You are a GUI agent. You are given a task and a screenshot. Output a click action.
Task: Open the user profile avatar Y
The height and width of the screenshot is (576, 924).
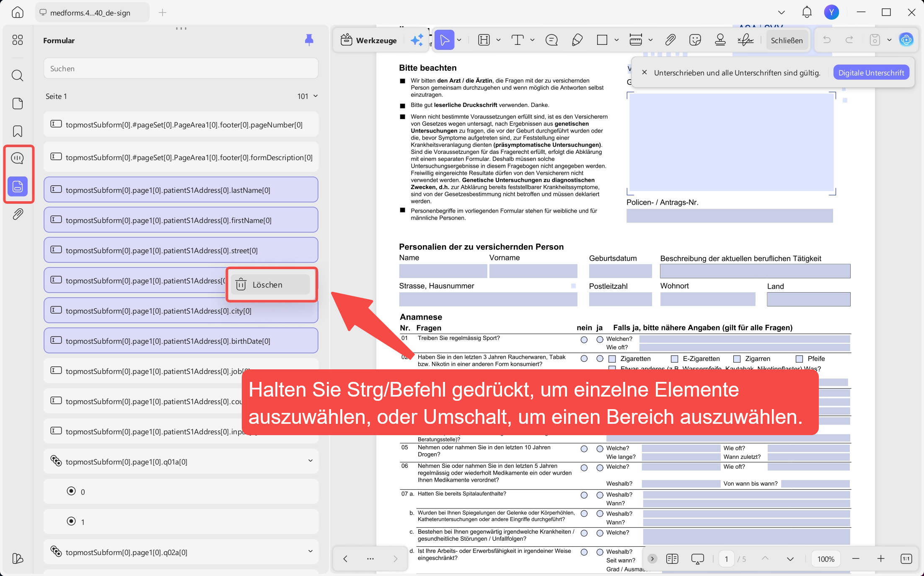point(831,12)
